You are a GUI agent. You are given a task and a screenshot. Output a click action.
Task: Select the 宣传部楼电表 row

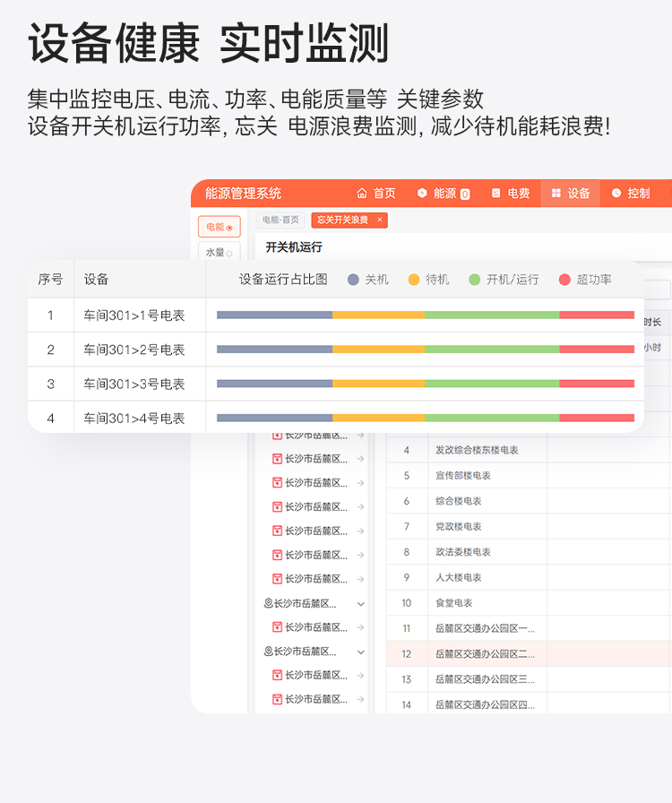coord(530,476)
